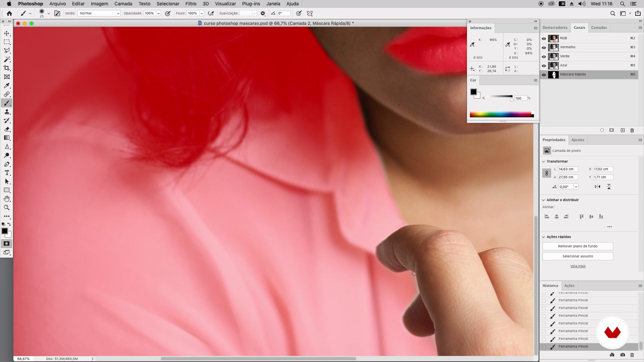Click the K slider in Cor panel

coord(500,97)
